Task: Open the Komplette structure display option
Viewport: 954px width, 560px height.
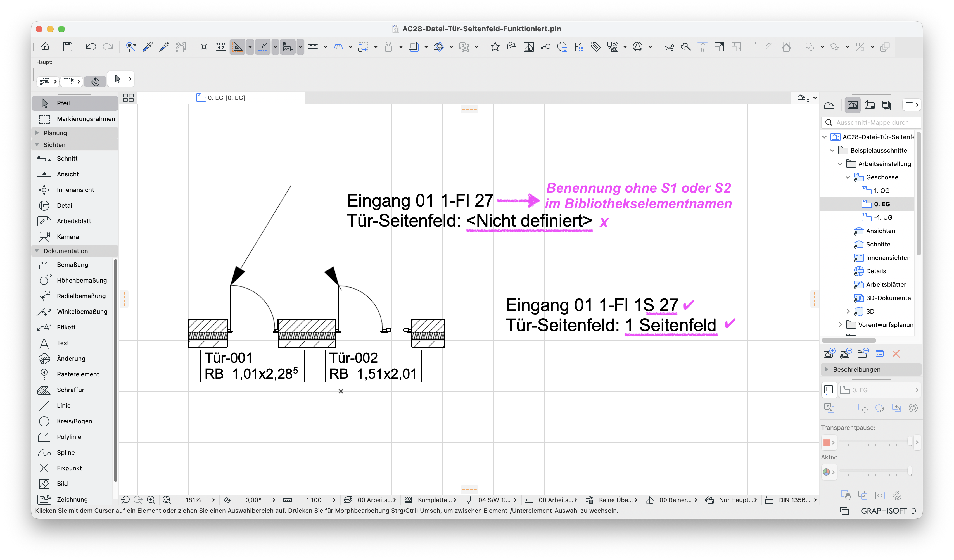Action: pyautogui.click(x=430, y=500)
